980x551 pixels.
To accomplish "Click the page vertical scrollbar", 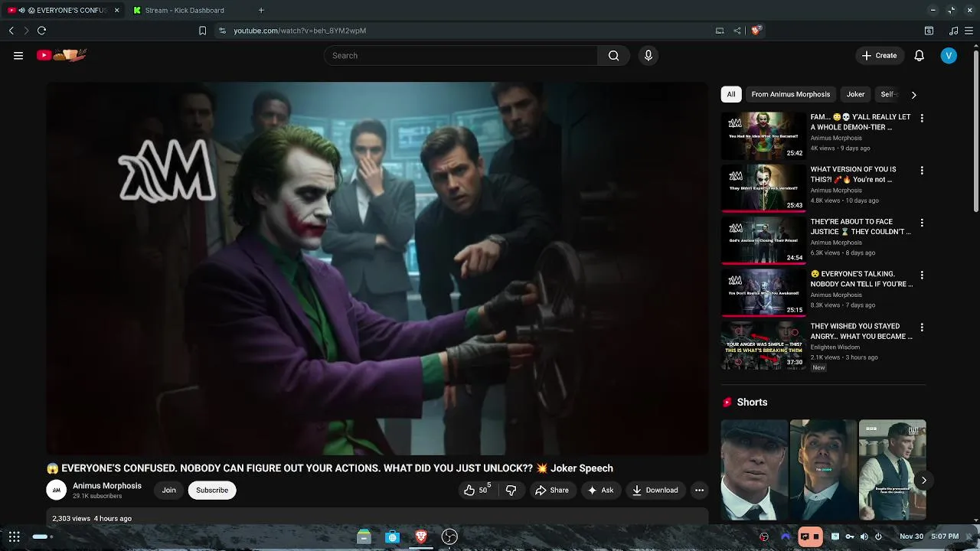I will point(975,130).
